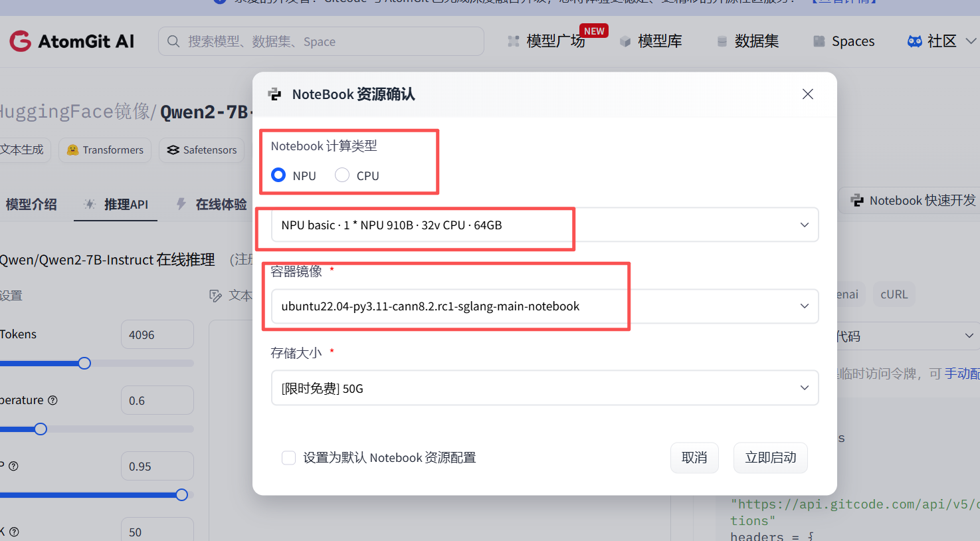Click the 立即启动 button

coord(771,458)
